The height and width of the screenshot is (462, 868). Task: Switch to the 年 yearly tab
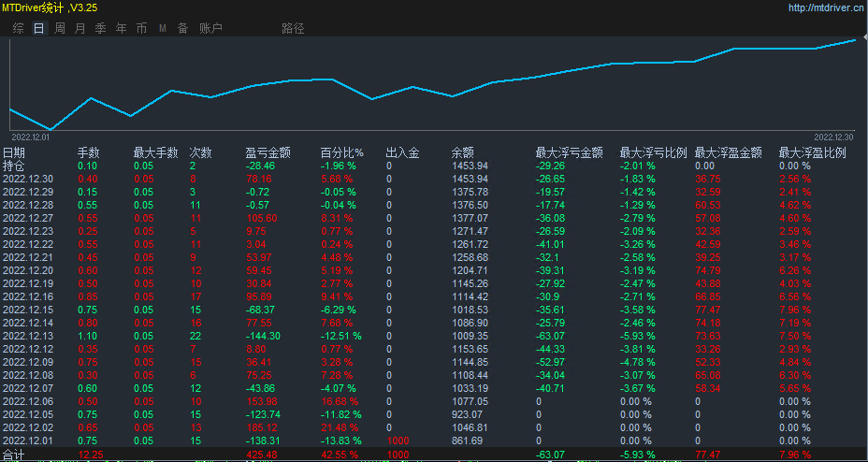[122, 29]
